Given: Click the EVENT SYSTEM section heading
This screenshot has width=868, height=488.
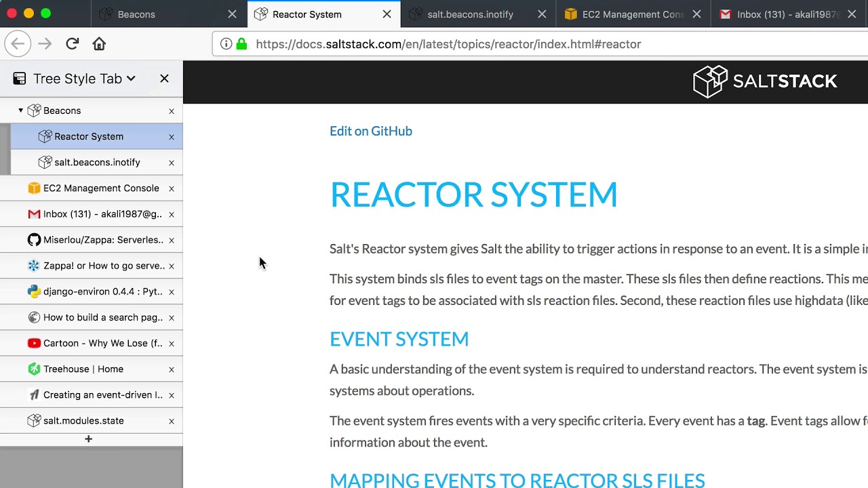Looking at the screenshot, I should [399, 339].
